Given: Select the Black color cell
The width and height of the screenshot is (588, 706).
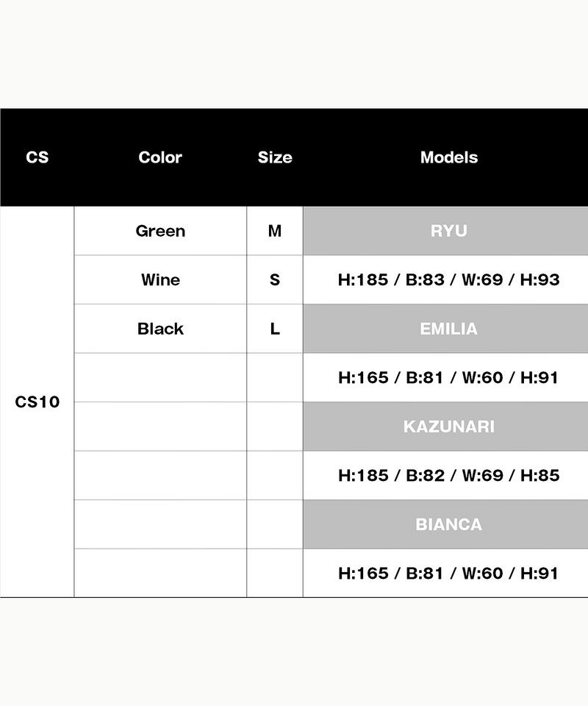Looking at the screenshot, I should (160, 329).
